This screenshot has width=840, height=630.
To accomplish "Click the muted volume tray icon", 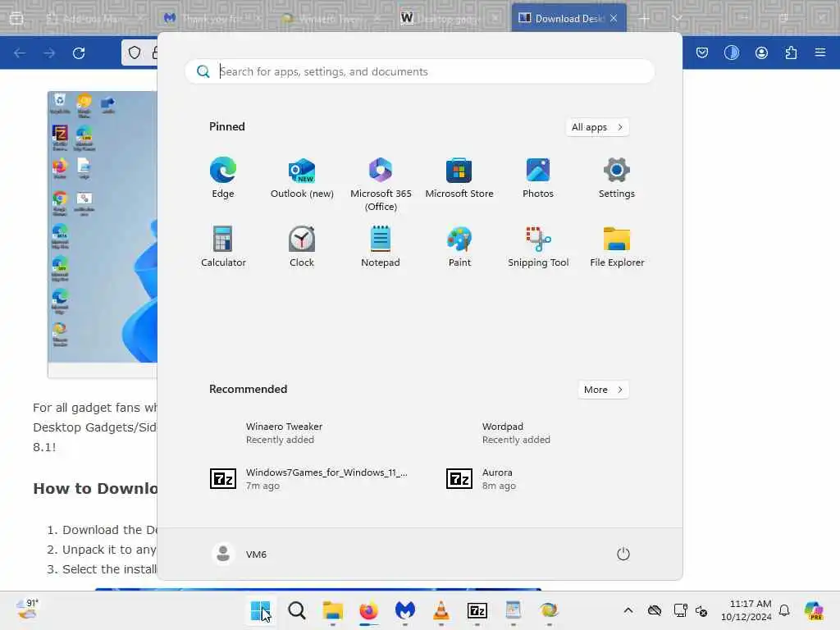I will [x=701, y=610].
